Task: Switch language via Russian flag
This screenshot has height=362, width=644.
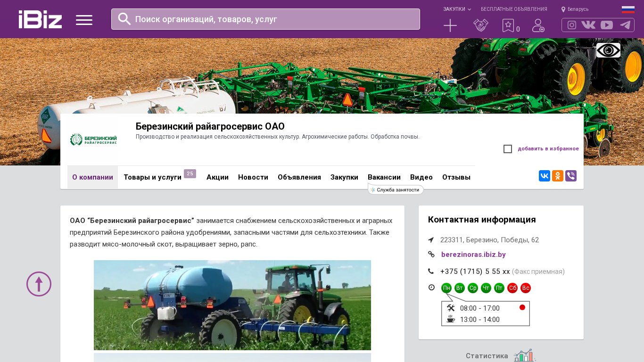Action: click(x=628, y=9)
